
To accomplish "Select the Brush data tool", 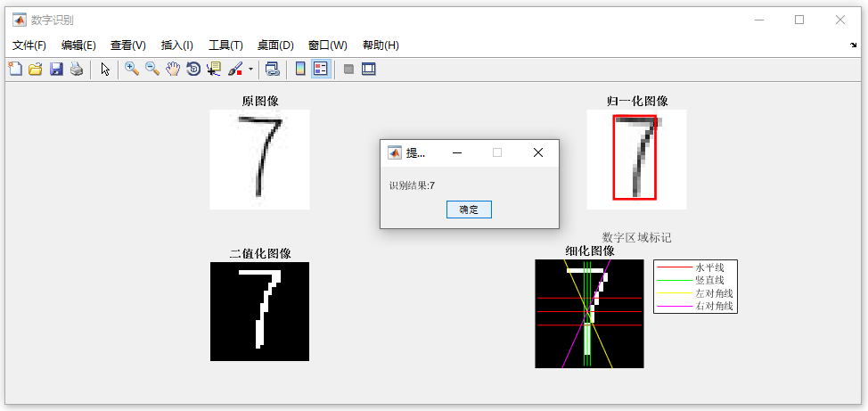I will click(x=235, y=69).
